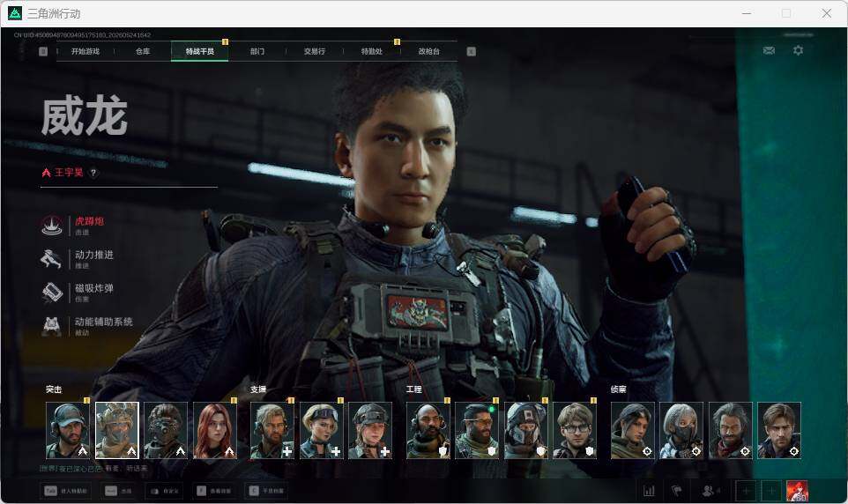Viewport: 848px width, 504px height.
Task: Click the 磁吸炸弹 skill name
Action: click(x=94, y=288)
